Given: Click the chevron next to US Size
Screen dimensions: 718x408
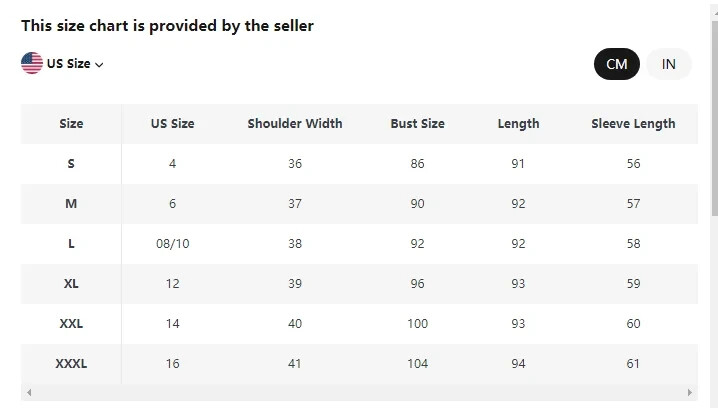Looking at the screenshot, I should (99, 65).
